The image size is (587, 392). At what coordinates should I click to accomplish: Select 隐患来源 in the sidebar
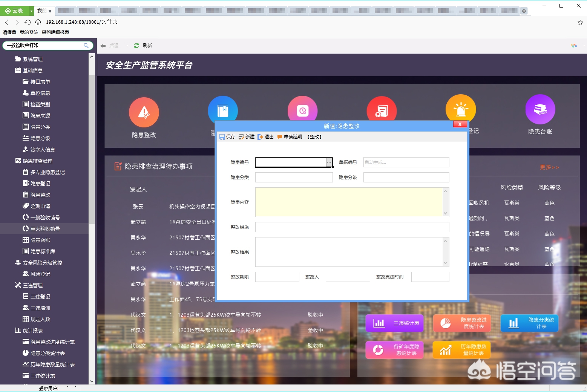(37, 116)
